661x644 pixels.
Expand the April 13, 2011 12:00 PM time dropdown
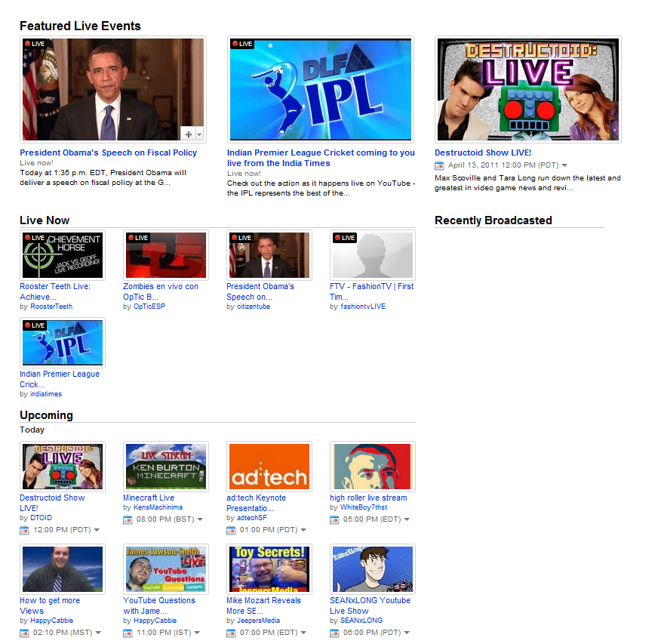(564, 165)
